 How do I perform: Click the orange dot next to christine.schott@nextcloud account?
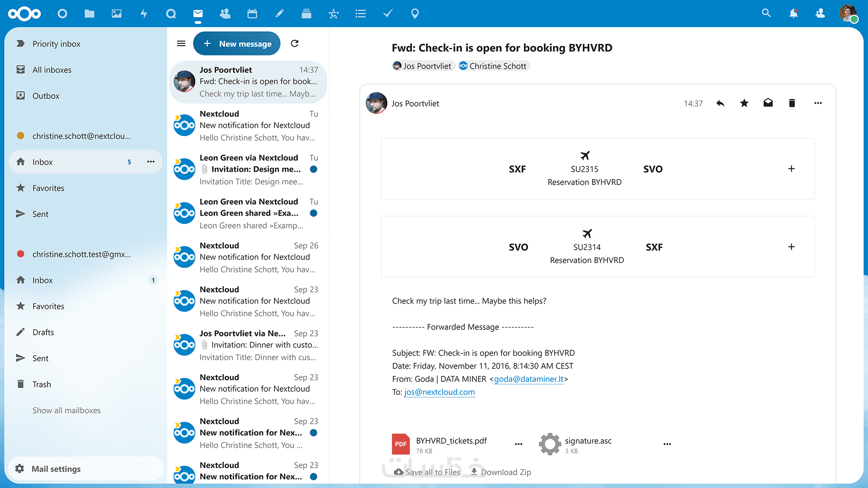20,136
